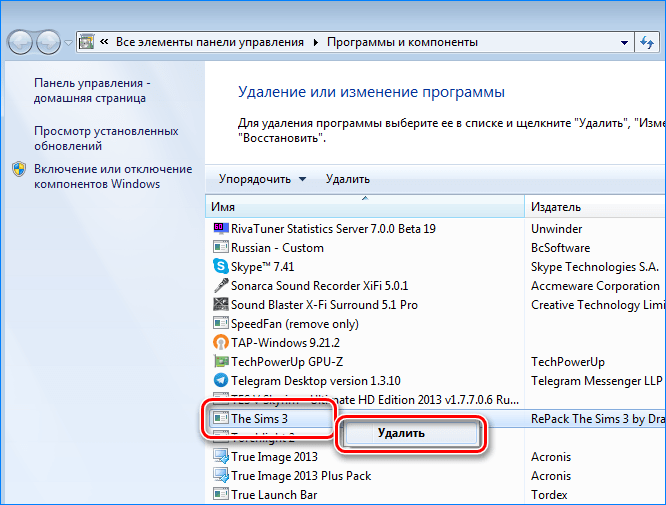The image size is (666, 505).
Task: Click the SpeedFan program icon
Action: [221, 323]
